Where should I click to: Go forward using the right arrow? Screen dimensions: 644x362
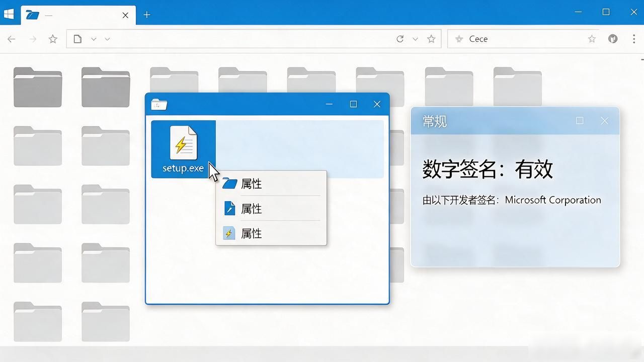click(x=33, y=39)
